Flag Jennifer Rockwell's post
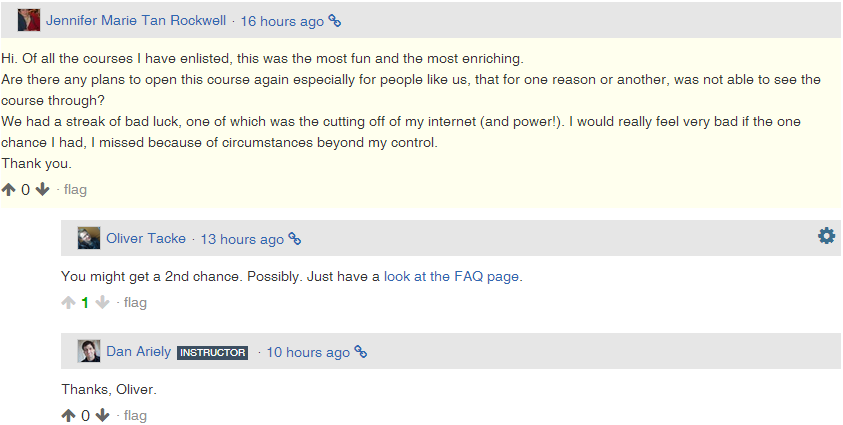The height and width of the screenshot is (425, 843). coord(75,190)
